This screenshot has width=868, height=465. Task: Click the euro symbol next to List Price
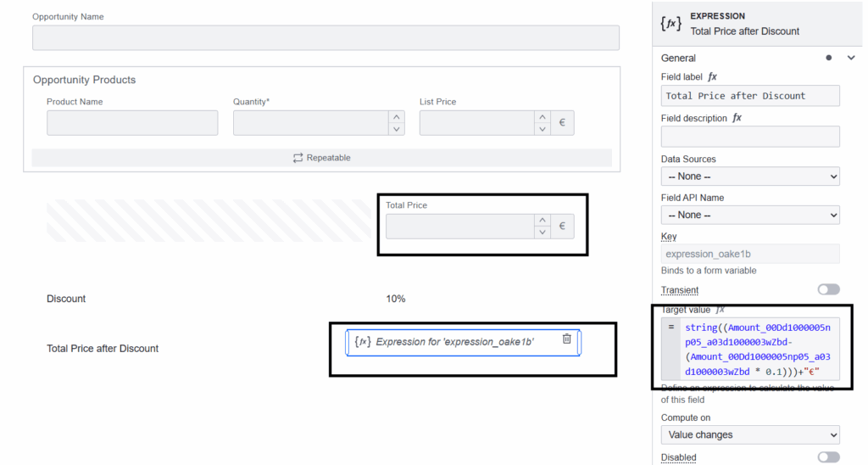point(561,123)
